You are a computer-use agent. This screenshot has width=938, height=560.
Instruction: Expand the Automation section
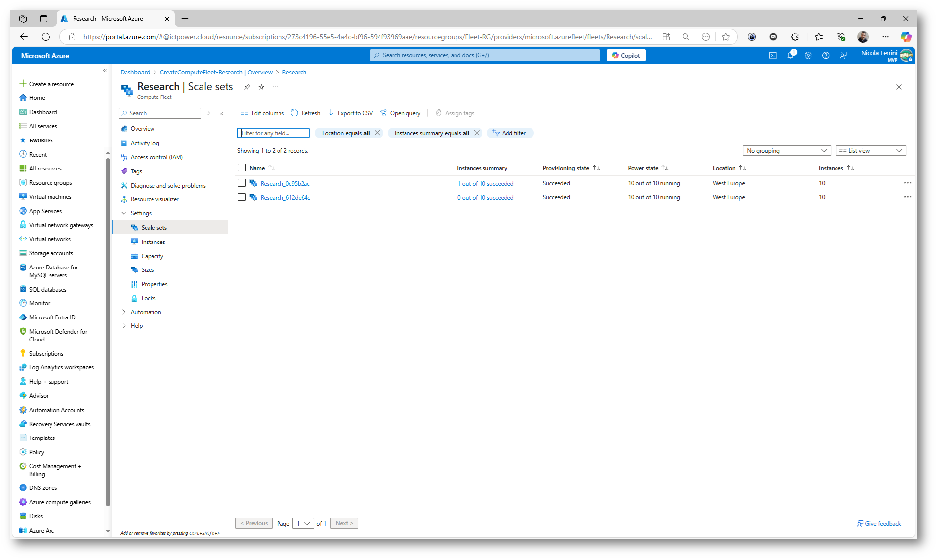pos(146,312)
